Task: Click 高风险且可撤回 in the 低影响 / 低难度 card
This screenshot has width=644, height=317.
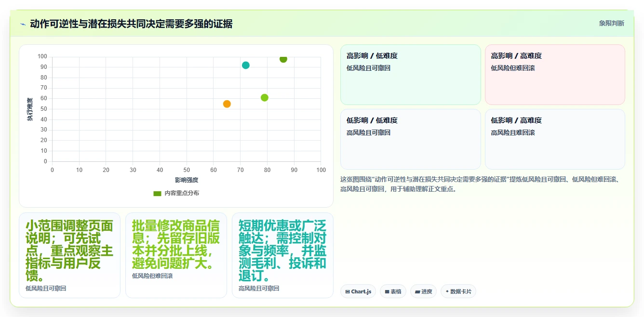Action: pos(368,132)
